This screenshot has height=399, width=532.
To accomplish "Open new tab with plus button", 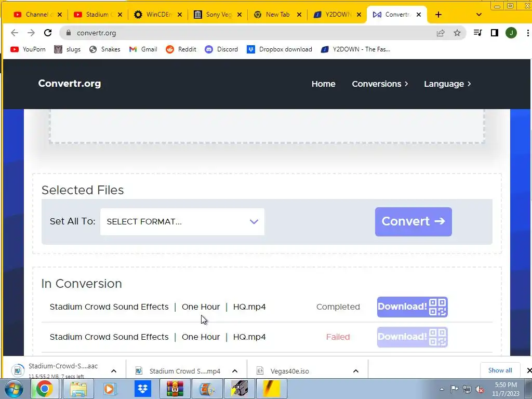I will click(438, 14).
